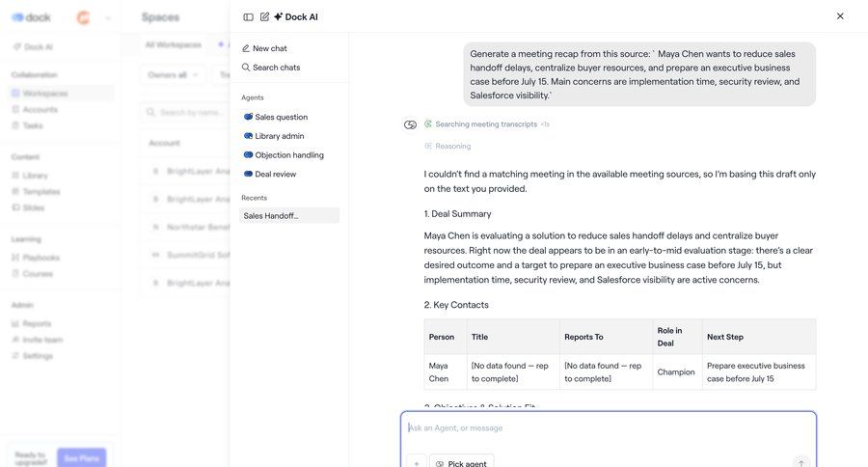Click the Agents section label
This screenshot has width=868, height=467.
pos(253,97)
